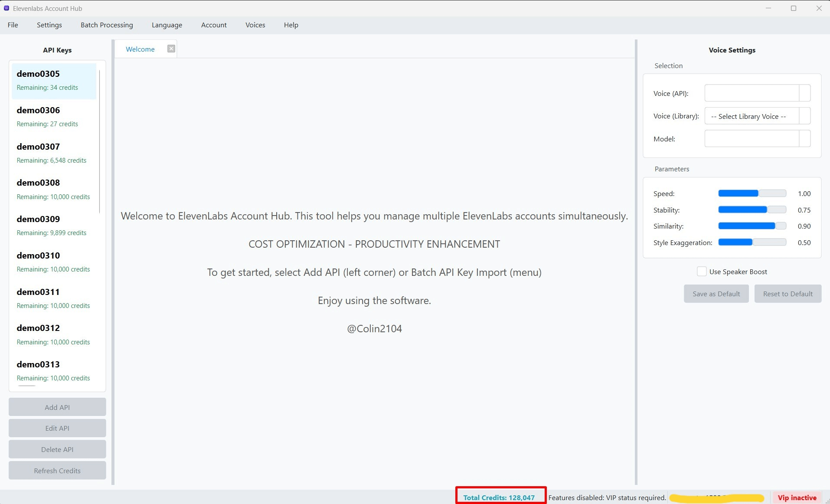Click the API Keys heading
This screenshot has width=830, height=504.
(57, 50)
